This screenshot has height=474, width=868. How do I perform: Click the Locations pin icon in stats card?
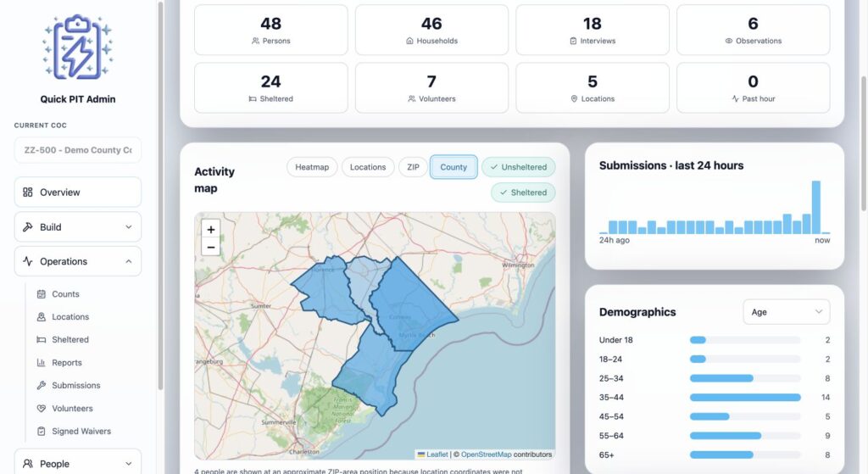[574, 98]
